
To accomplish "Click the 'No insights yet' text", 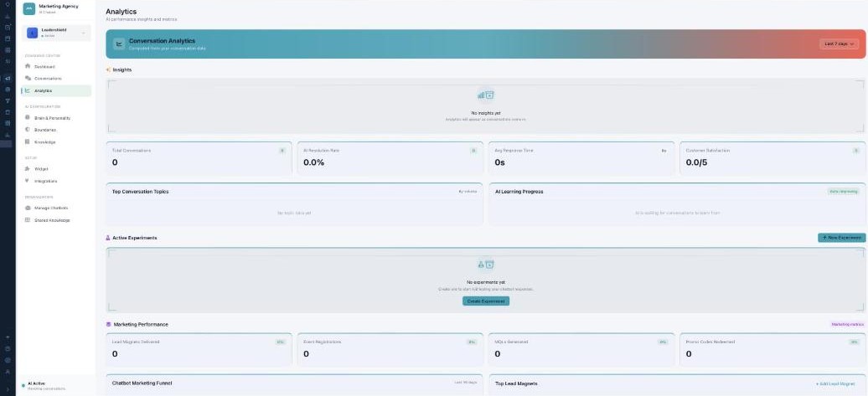I will pyautogui.click(x=485, y=113).
